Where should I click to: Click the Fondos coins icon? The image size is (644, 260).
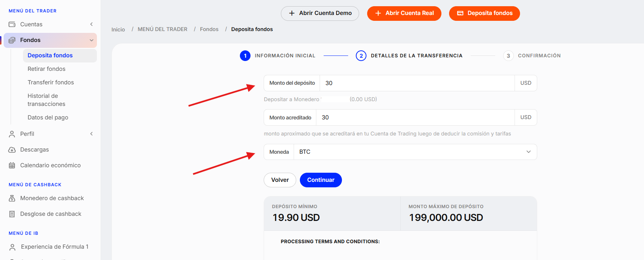tap(12, 40)
